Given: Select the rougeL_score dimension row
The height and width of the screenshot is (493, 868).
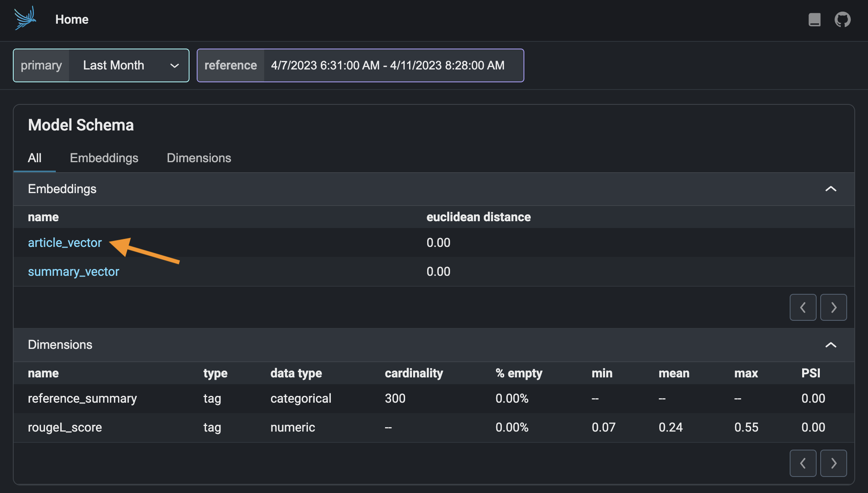Looking at the screenshot, I should pyautogui.click(x=65, y=427).
